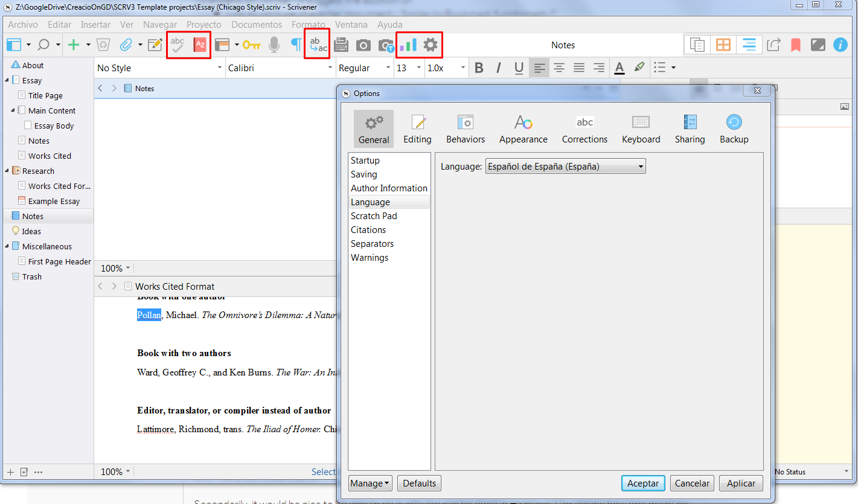Switch to the Backup options tab
The width and height of the screenshot is (858, 504).
(x=734, y=129)
